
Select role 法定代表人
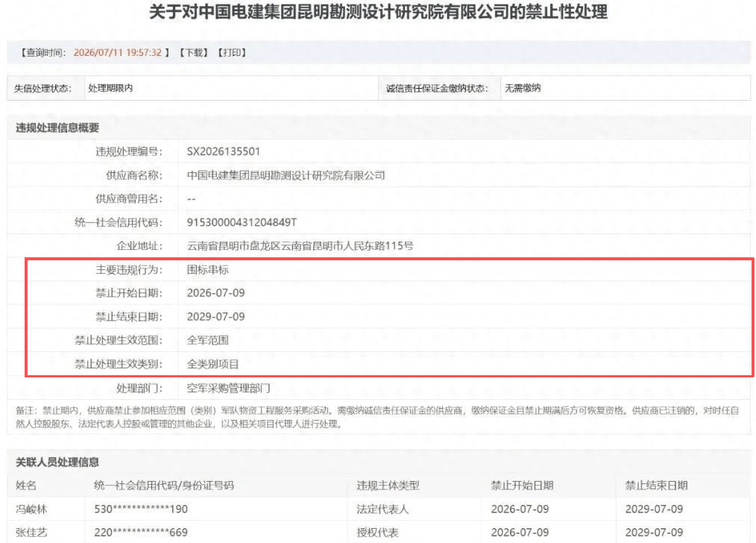[382, 509]
